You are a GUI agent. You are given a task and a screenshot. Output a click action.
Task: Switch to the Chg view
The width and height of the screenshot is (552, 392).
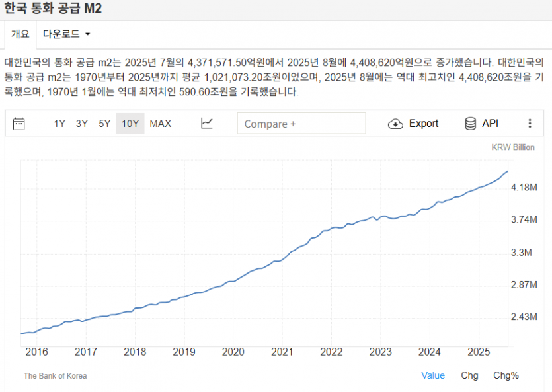pyautogui.click(x=469, y=375)
